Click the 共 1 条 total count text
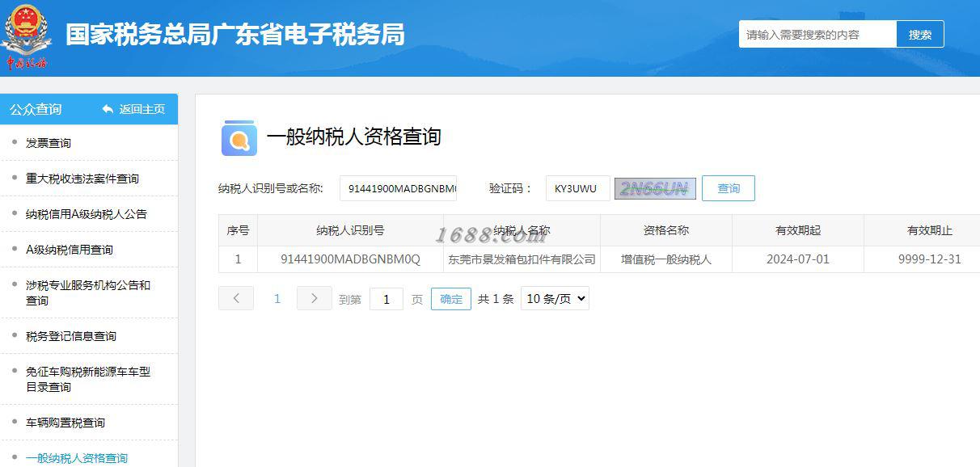This screenshot has height=467, width=980. 496,299
